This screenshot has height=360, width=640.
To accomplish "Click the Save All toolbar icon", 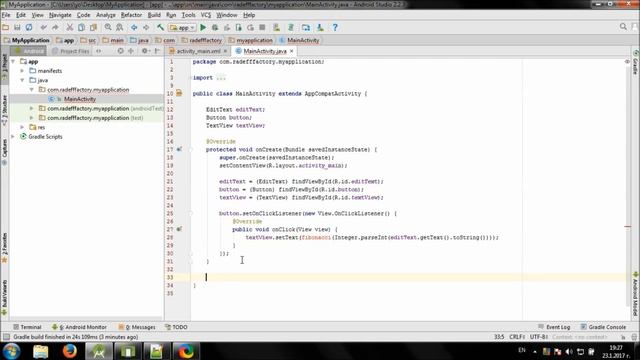I will 17,27.
